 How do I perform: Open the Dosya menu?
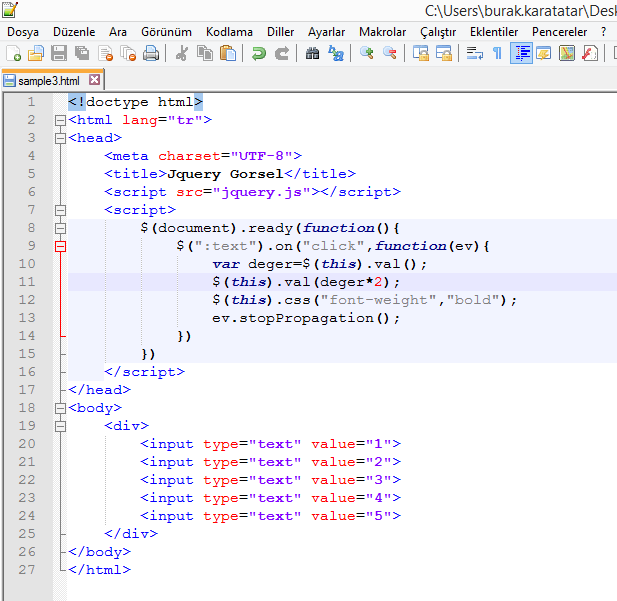pyautogui.click(x=23, y=32)
